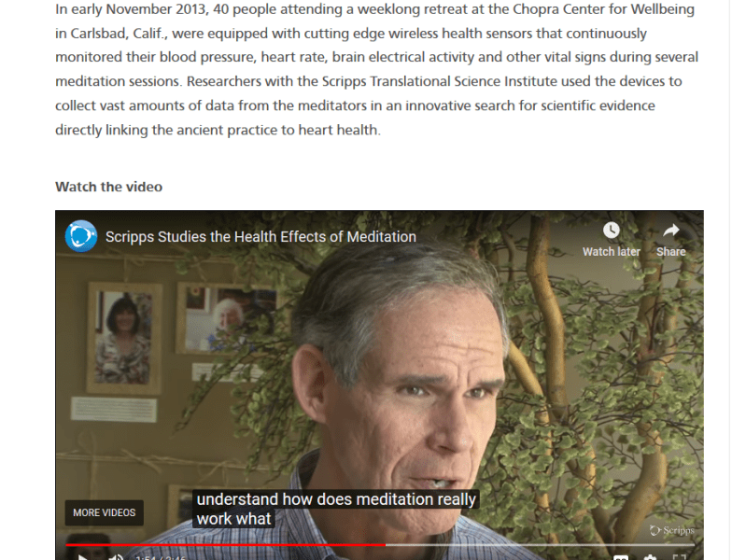Jump to the gray unplayed part of timeline
Viewport: 746px width, 560px height.
coord(540,545)
